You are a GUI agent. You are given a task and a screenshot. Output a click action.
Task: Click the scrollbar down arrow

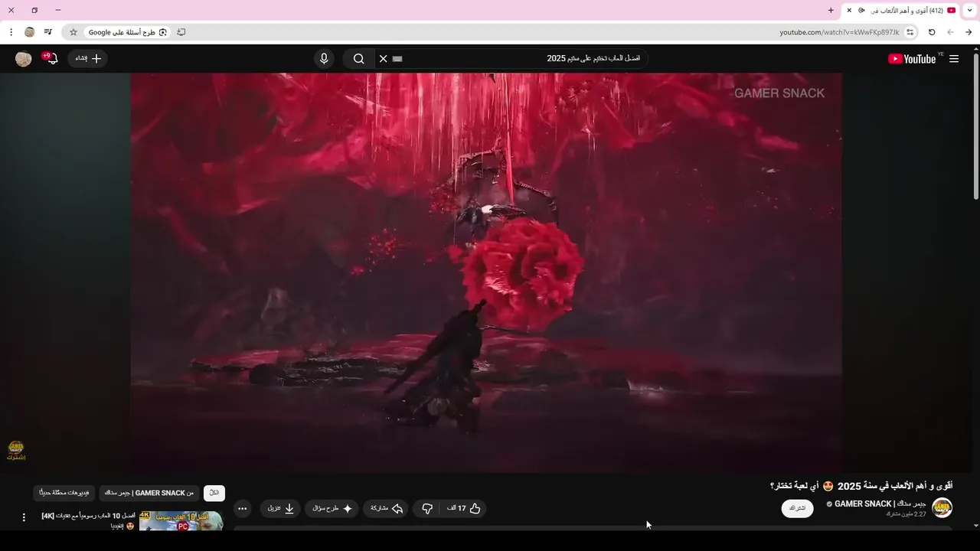coord(975,525)
